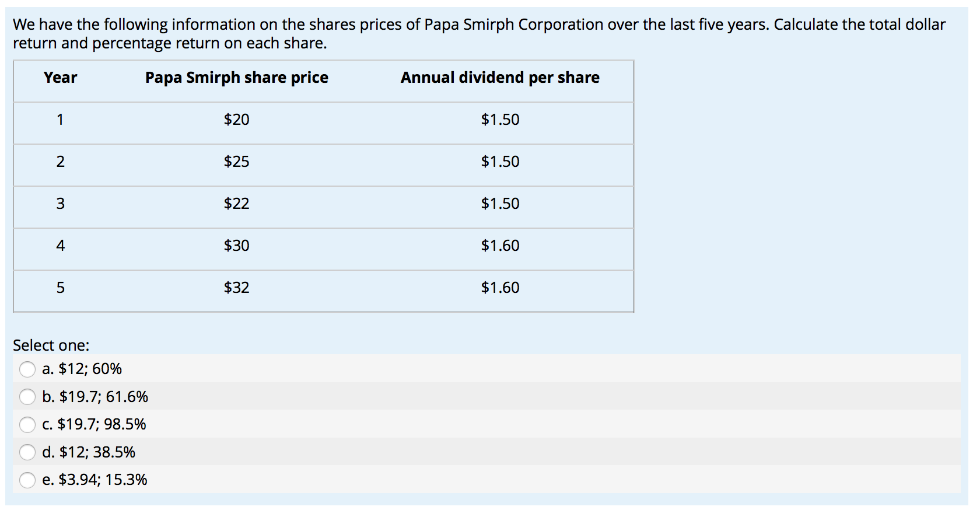Select radio button for option c. $19.7; 98.5%
This screenshot has width=980, height=510.
27,425
